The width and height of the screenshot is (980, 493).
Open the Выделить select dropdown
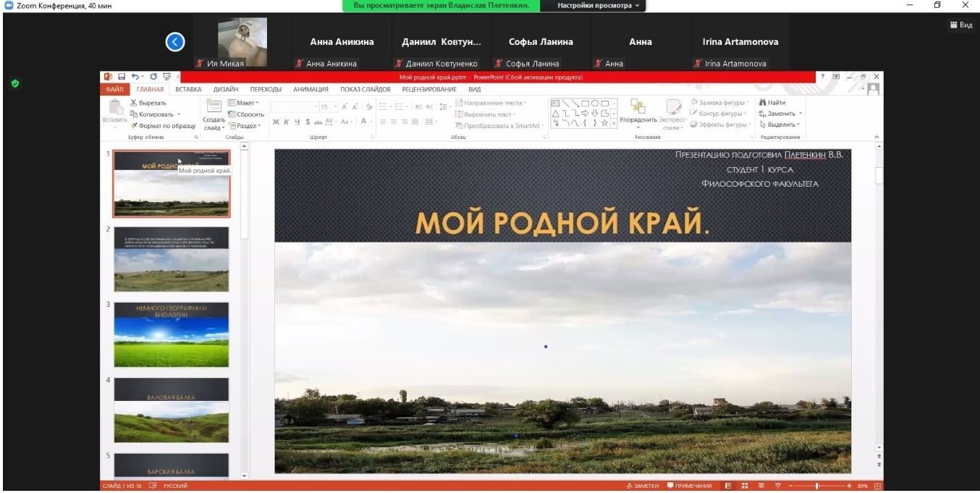[x=779, y=125]
